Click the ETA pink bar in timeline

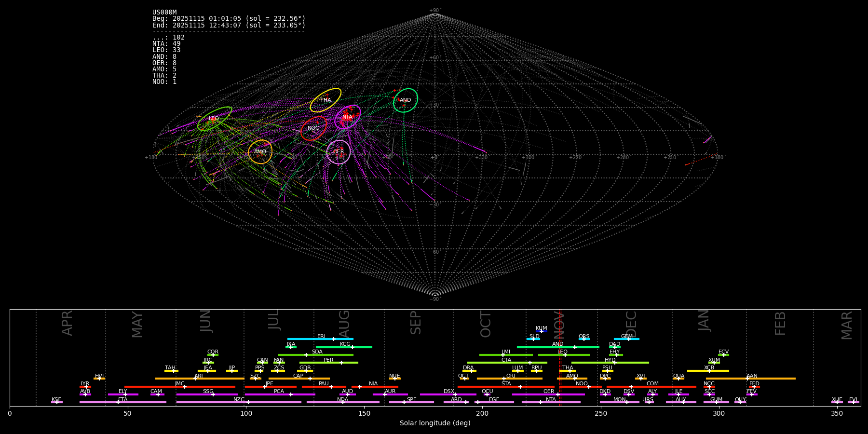point(123,402)
